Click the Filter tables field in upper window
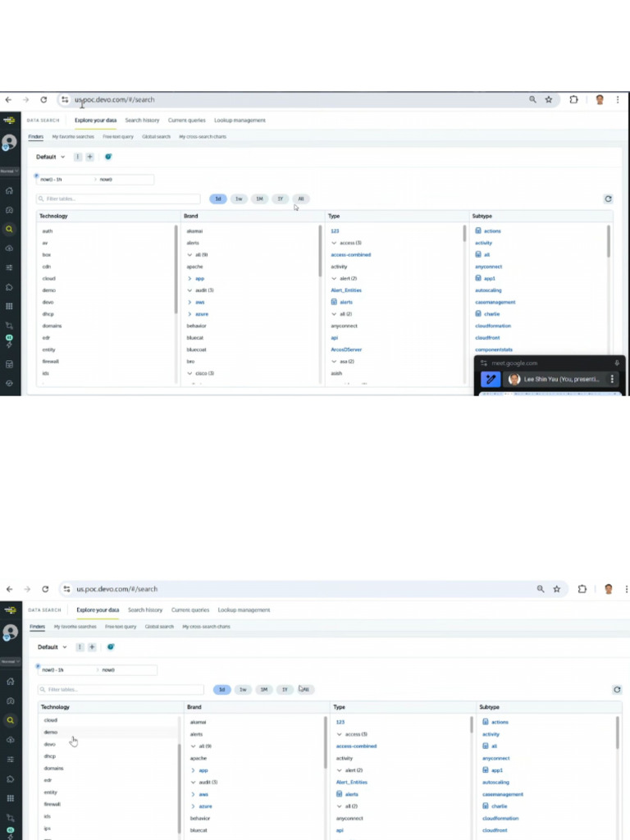The width and height of the screenshot is (630, 840). pyautogui.click(x=119, y=199)
